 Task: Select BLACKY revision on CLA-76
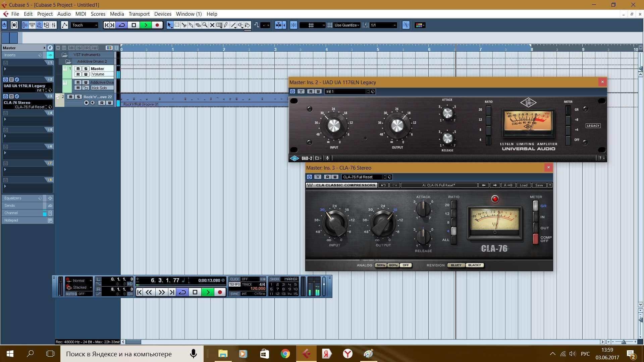coord(474,265)
